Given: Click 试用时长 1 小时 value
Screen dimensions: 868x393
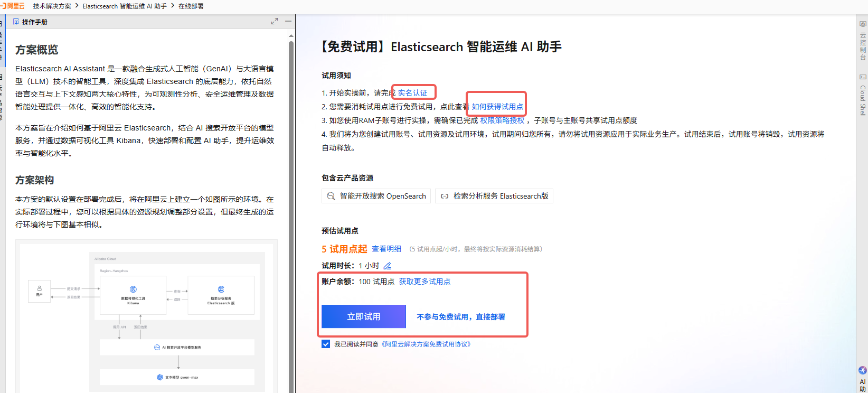Looking at the screenshot, I should (x=369, y=266).
